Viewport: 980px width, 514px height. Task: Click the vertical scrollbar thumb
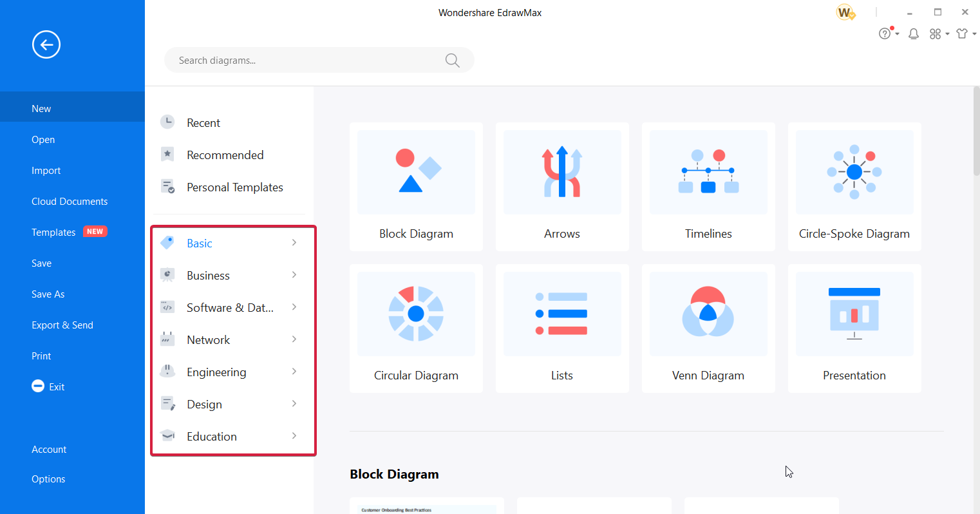(x=976, y=131)
